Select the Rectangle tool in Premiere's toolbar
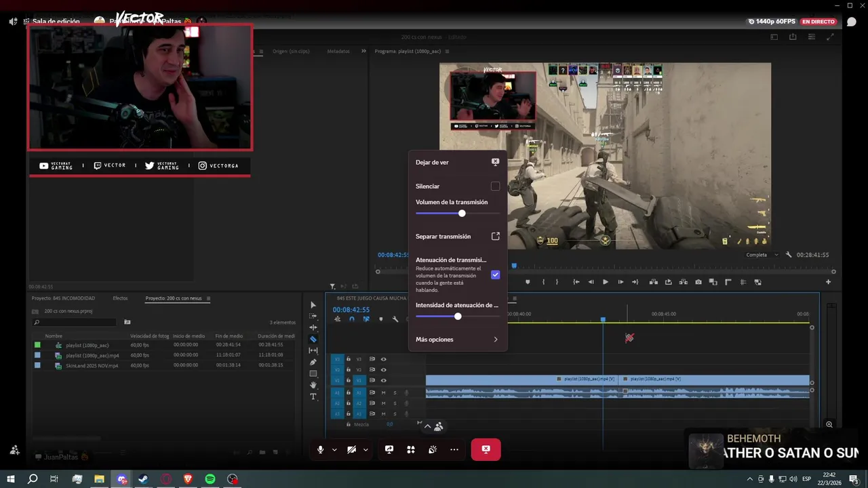Viewport: 868px width, 488px height. tap(313, 373)
